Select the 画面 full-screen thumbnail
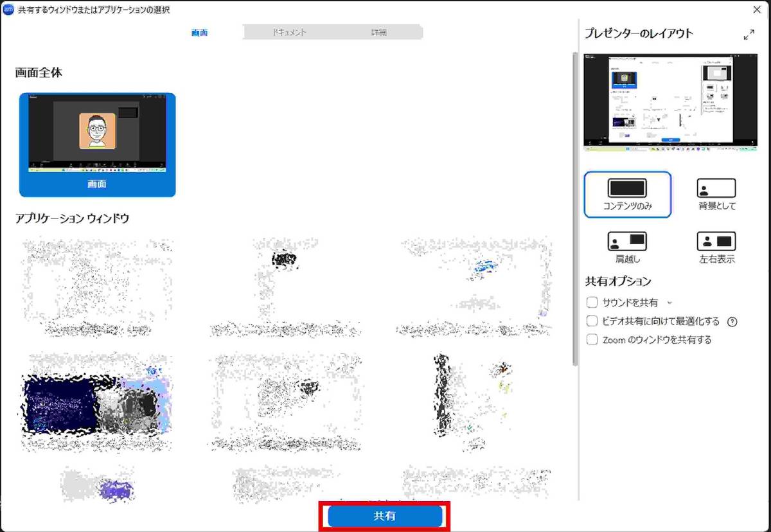The width and height of the screenshot is (771, 532). click(97, 144)
